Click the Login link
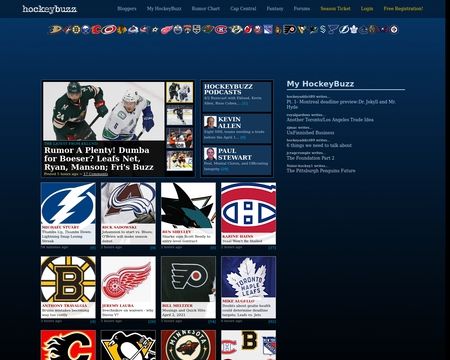450x360 pixels. point(367,9)
